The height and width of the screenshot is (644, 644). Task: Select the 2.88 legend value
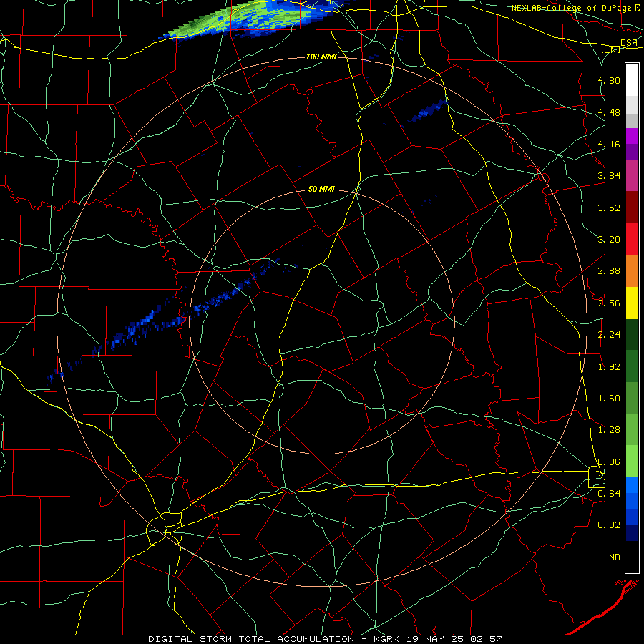click(609, 271)
